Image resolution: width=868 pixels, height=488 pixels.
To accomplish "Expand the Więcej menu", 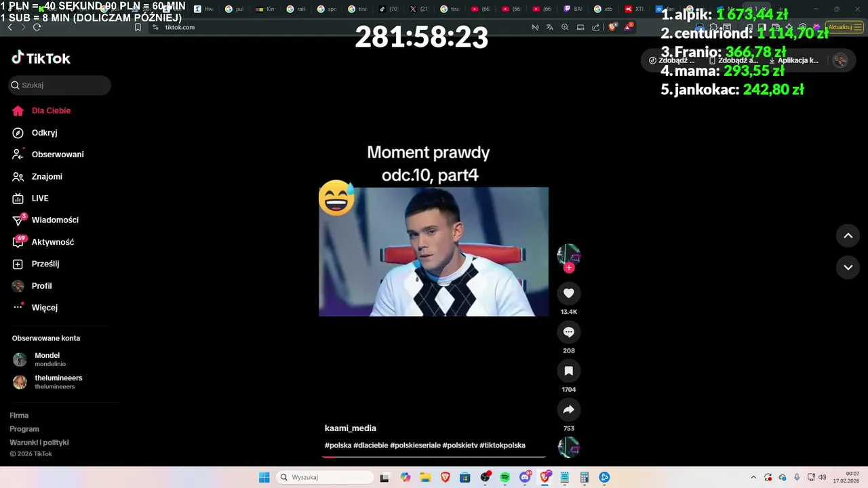I will pos(35,308).
